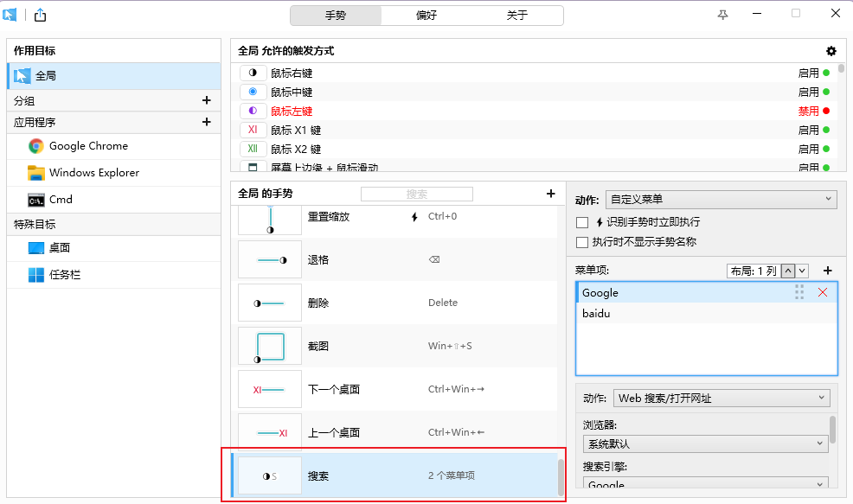
Task: Add a new application with the plus icon
Action: 206,122
